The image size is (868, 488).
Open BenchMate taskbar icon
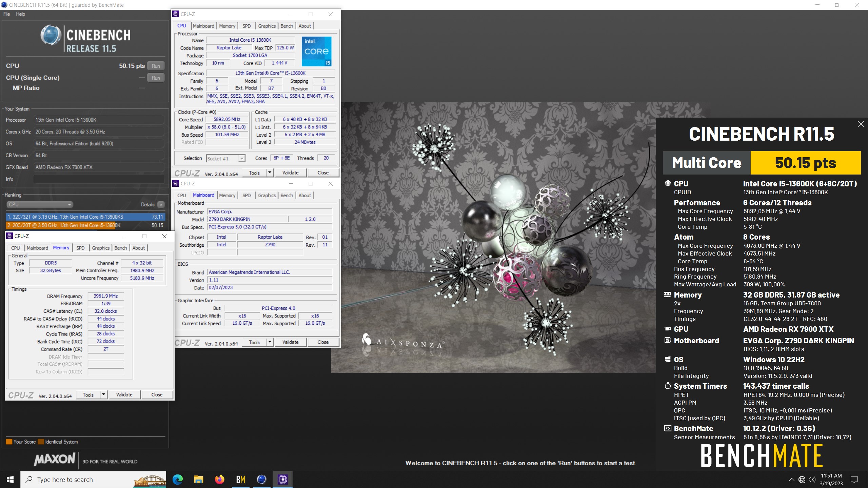point(240,480)
